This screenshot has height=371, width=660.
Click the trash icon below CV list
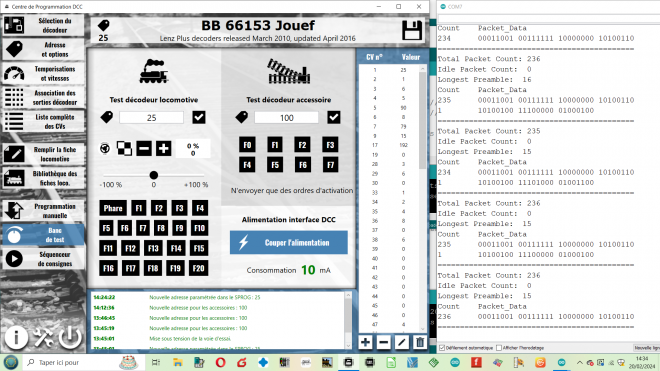pyautogui.click(x=420, y=342)
